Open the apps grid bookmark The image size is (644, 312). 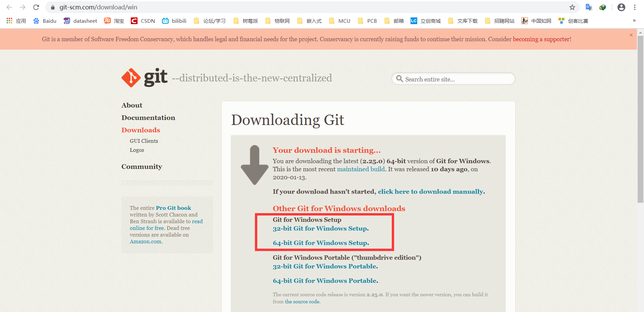coord(16,21)
